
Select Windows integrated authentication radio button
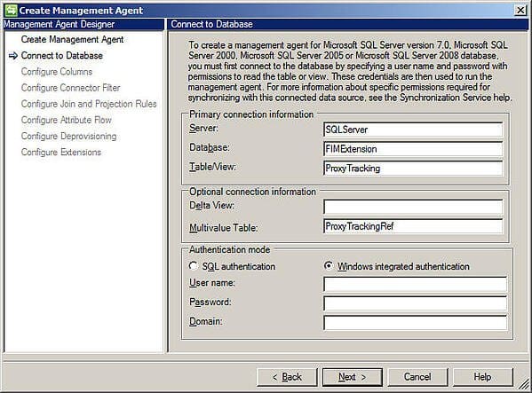[329, 266]
